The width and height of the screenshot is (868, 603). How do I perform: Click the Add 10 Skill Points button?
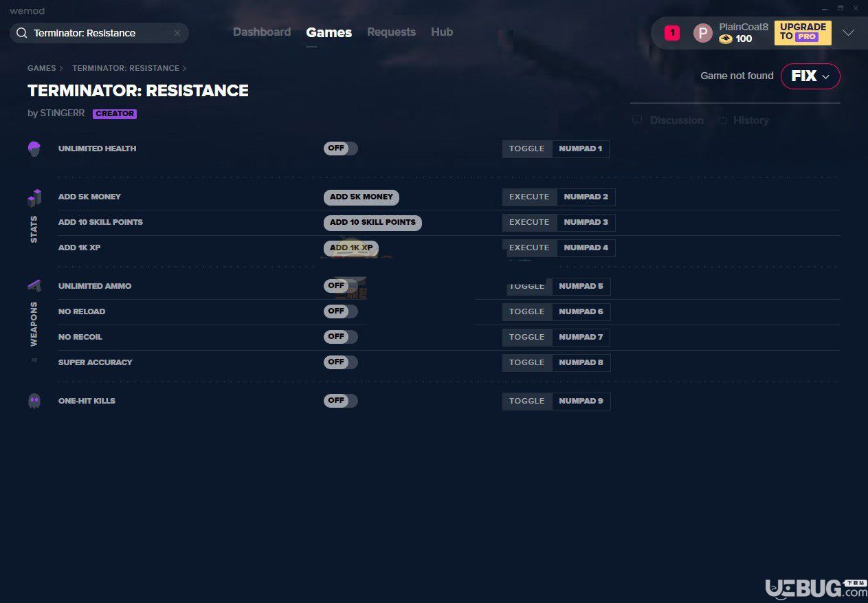pyautogui.click(x=372, y=223)
